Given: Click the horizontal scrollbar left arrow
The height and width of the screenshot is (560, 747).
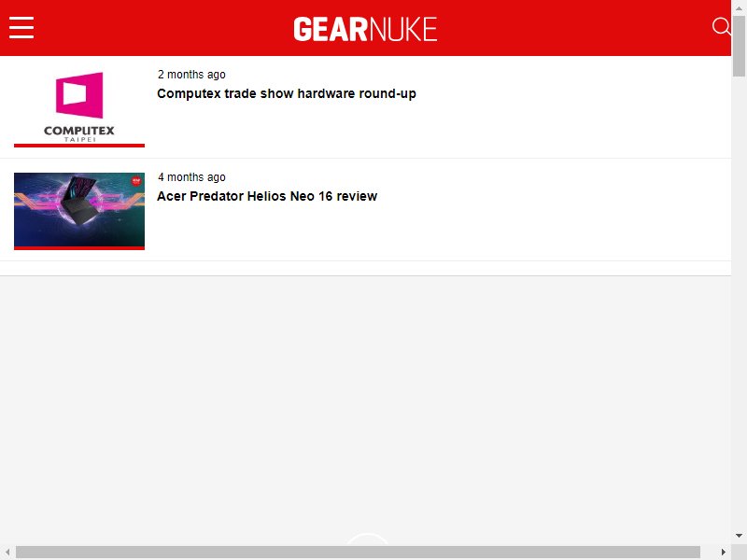Looking at the screenshot, I should pyautogui.click(x=7, y=552).
